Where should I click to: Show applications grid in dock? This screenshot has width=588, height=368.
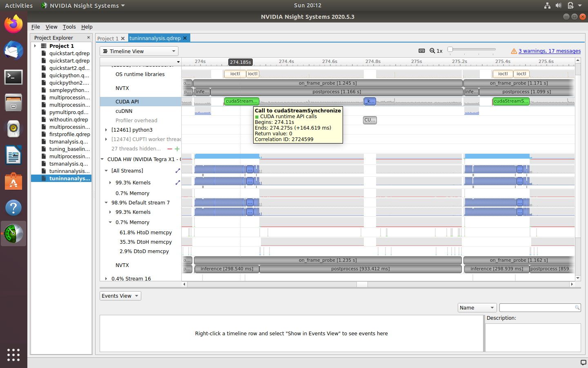(x=13, y=355)
